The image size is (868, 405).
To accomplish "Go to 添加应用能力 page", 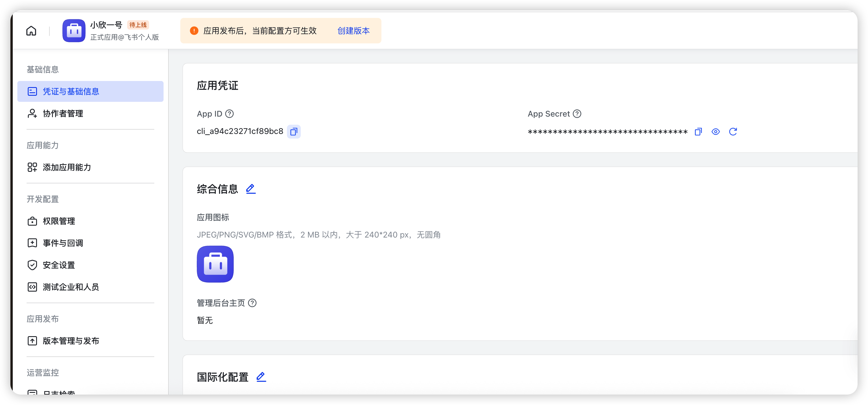I will click(67, 167).
